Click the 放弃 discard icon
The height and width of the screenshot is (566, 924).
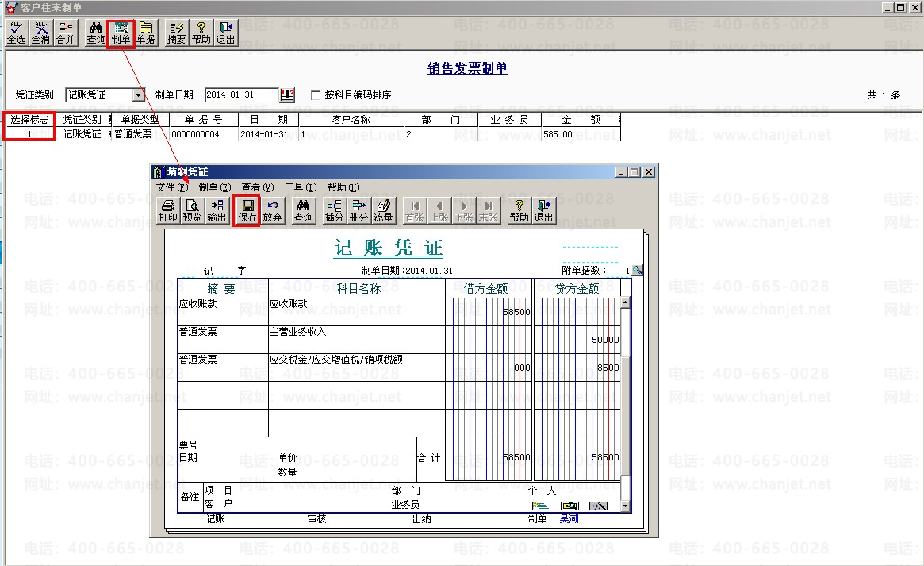tap(272, 211)
